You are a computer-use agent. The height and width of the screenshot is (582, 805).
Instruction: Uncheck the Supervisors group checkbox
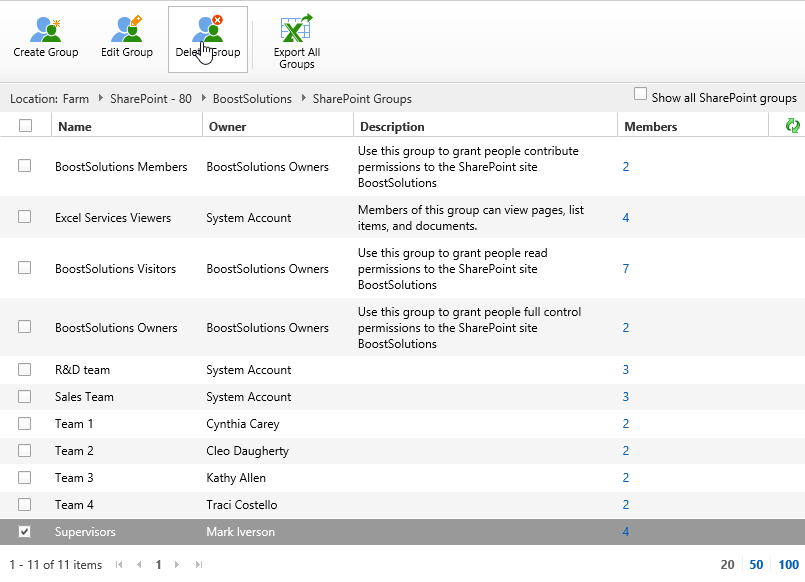point(25,531)
